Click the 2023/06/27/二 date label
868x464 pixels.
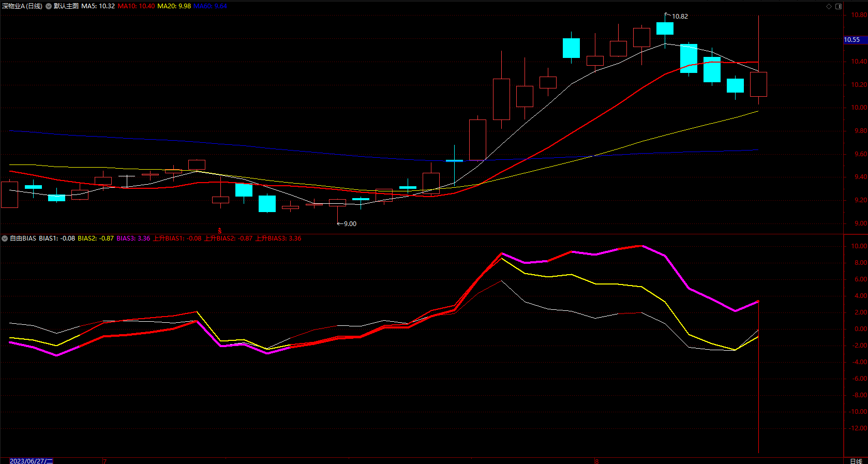[31, 461]
